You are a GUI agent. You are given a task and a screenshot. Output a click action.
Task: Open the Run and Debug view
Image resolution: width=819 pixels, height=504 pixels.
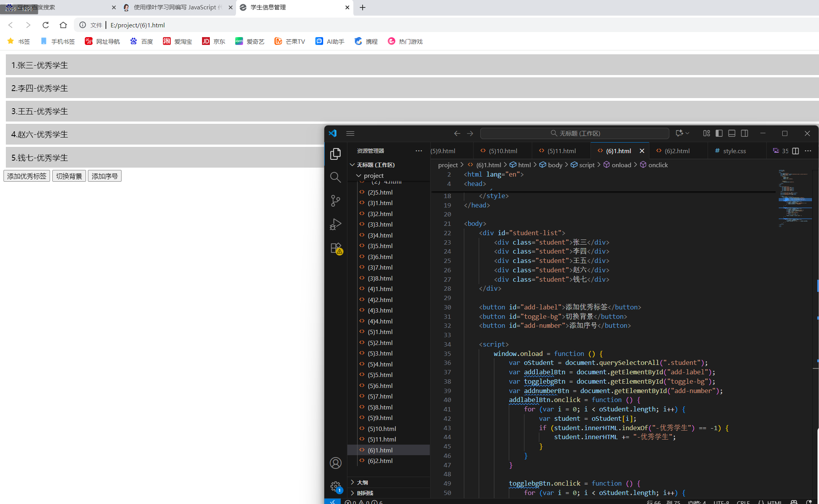tap(335, 224)
